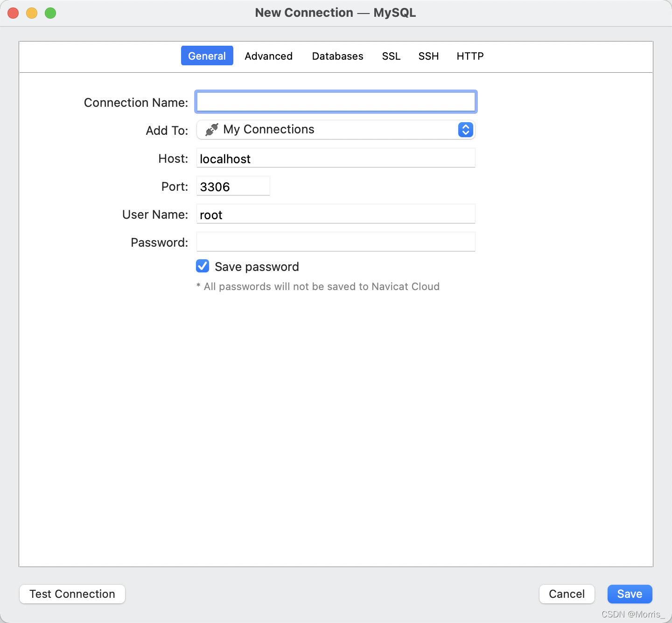Go to the HTTP tab
672x623 pixels.
tap(470, 56)
